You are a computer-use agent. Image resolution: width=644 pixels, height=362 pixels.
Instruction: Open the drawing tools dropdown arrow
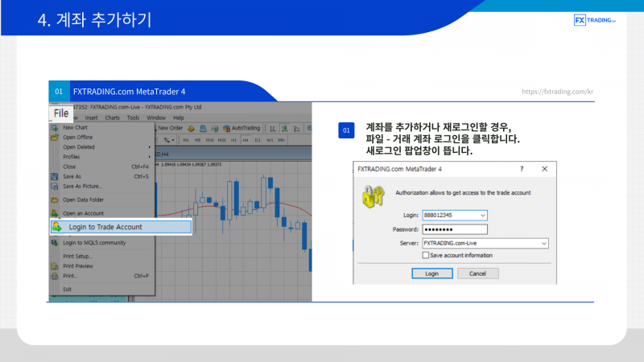173,140
